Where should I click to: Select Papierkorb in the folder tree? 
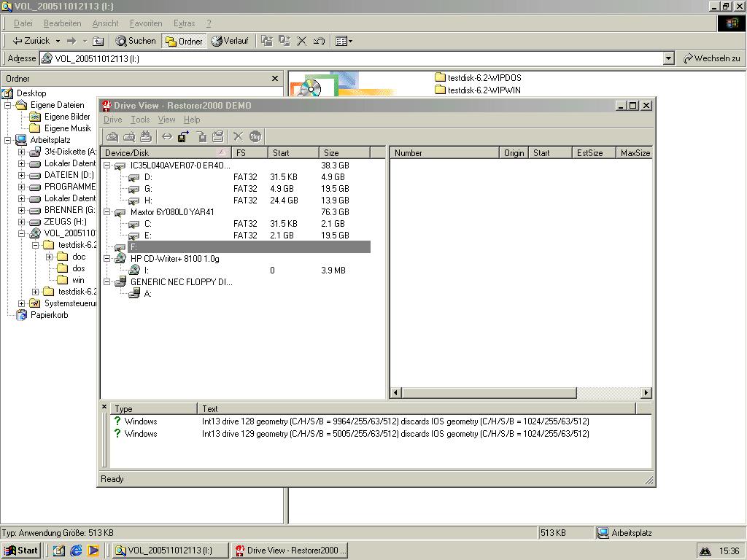(43, 315)
